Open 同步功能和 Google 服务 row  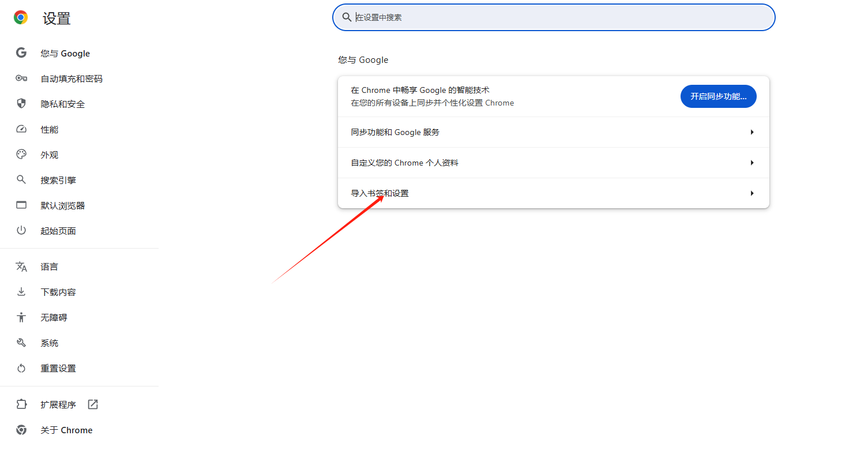pyautogui.click(x=554, y=132)
